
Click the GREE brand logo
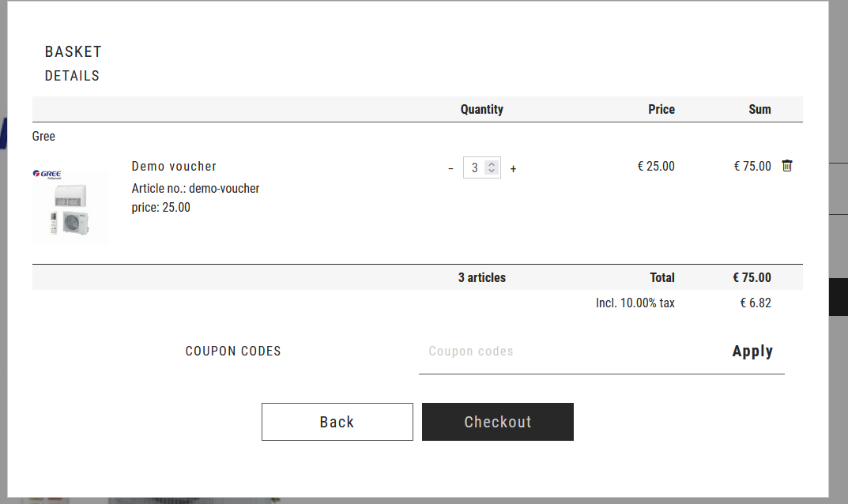47,174
